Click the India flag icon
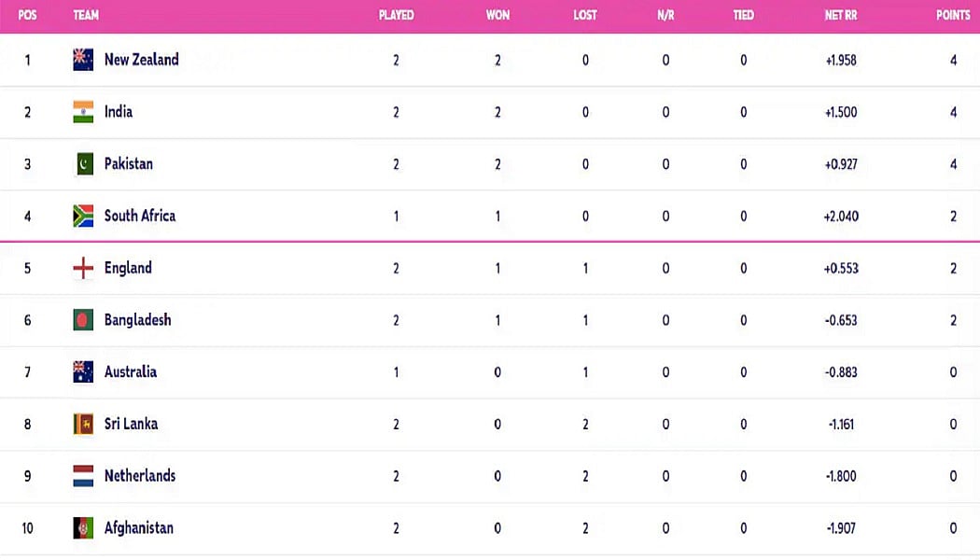980x560 pixels. (x=83, y=112)
